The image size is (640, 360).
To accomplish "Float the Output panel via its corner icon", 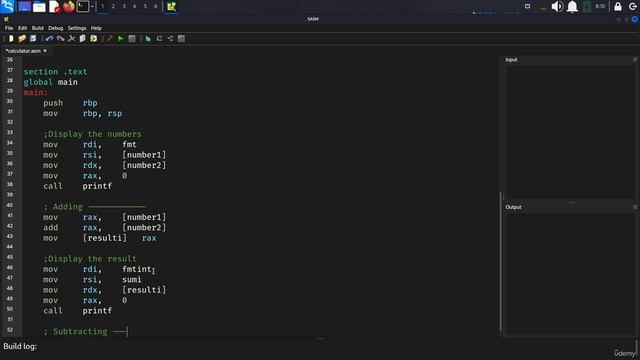I will tap(635, 207).
